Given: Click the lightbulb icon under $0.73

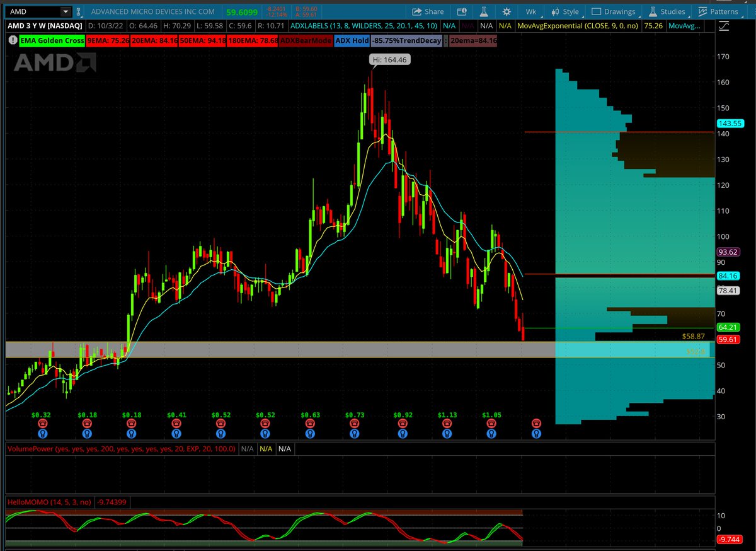Looking at the screenshot, I should click(x=355, y=434).
